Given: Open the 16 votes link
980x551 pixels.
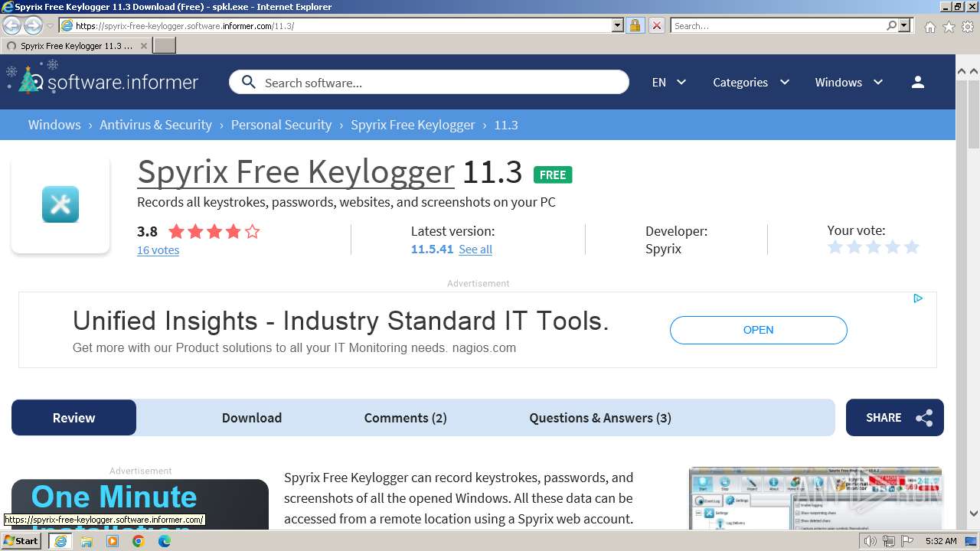Looking at the screenshot, I should pos(158,250).
